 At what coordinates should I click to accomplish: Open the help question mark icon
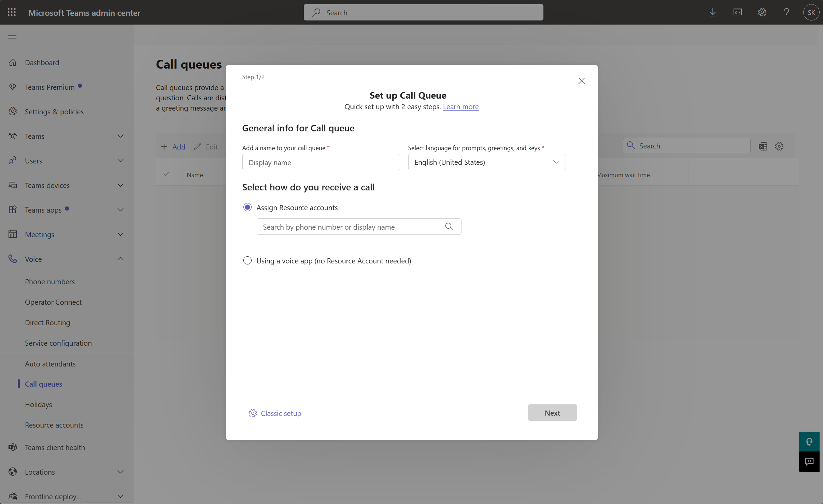click(x=786, y=13)
